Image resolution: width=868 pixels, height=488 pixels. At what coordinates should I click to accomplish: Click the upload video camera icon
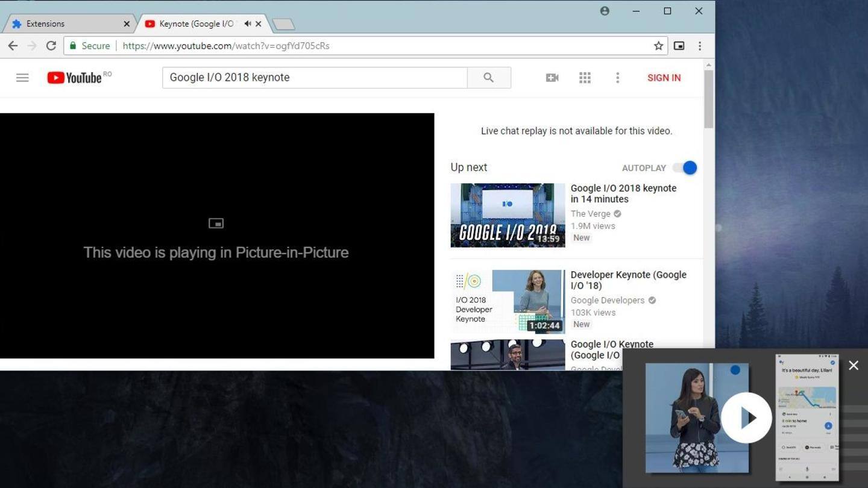pos(552,78)
